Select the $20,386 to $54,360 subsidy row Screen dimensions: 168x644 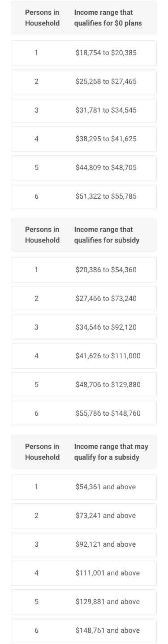[x=84, y=270]
